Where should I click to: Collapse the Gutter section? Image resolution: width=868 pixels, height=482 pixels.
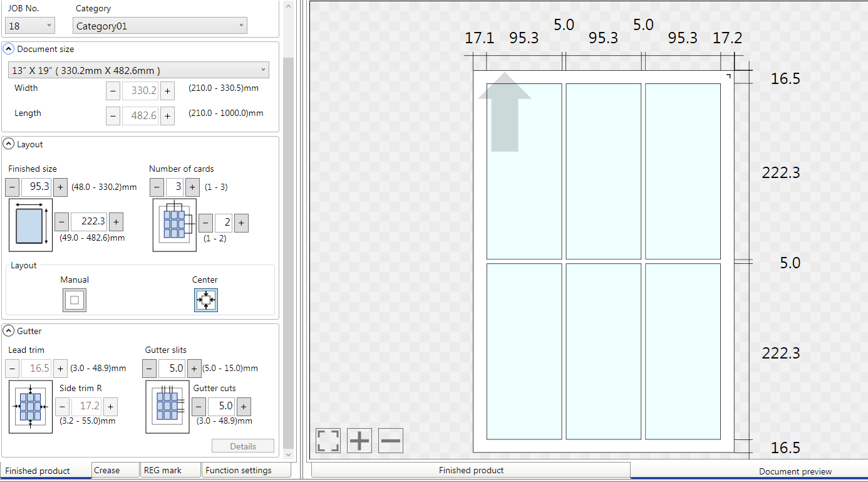(9, 331)
